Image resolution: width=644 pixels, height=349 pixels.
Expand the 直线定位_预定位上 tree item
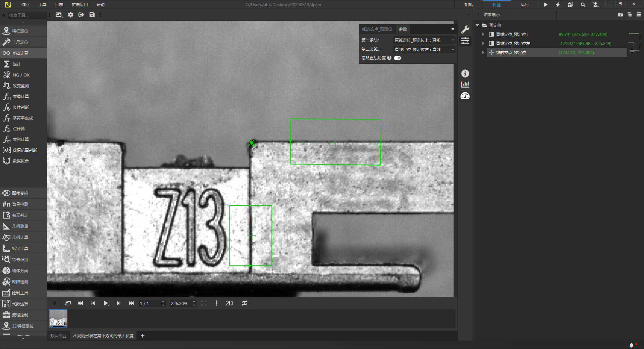(483, 35)
